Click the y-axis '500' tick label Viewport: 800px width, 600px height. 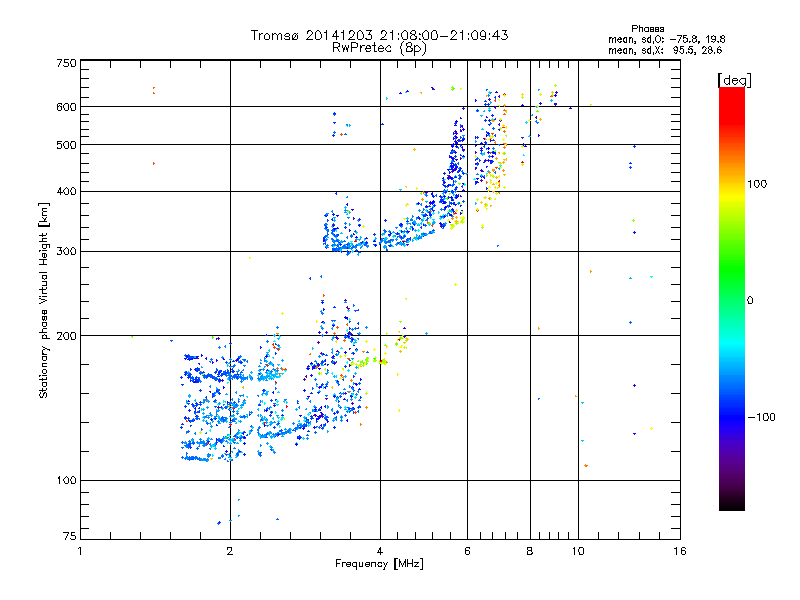66,145
